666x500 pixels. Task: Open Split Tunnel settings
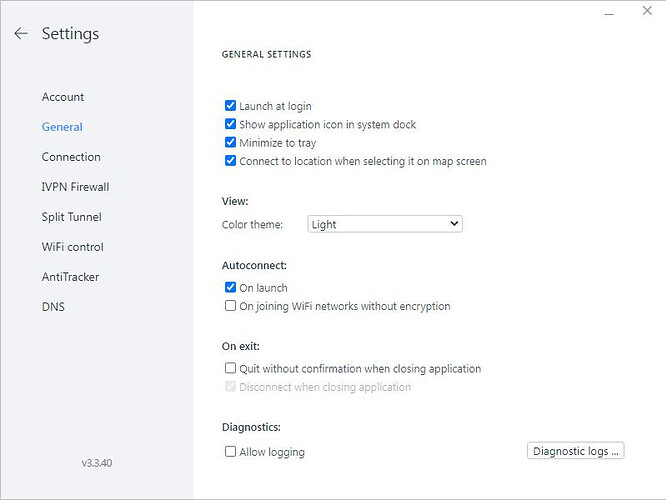coord(72,217)
